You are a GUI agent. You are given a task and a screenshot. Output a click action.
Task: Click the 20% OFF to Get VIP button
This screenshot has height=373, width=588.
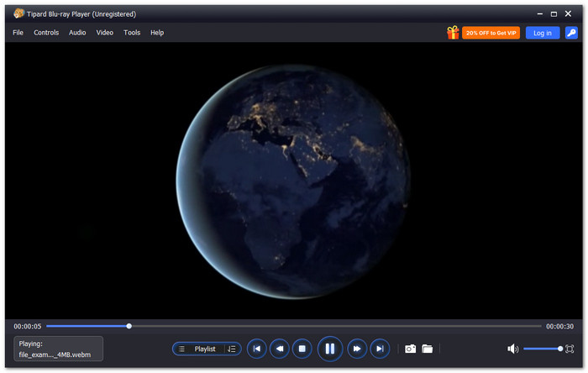[491, 33]
